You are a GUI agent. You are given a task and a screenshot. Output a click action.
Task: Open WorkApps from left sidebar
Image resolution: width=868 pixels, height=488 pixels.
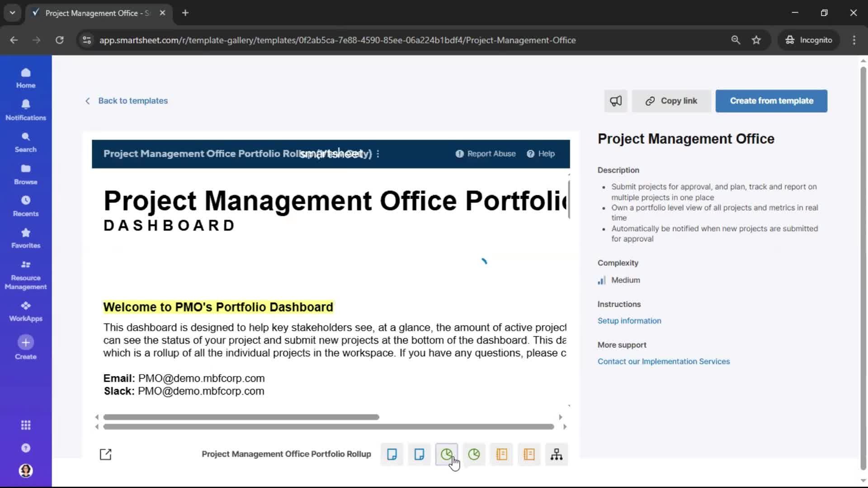pos(26,311)
